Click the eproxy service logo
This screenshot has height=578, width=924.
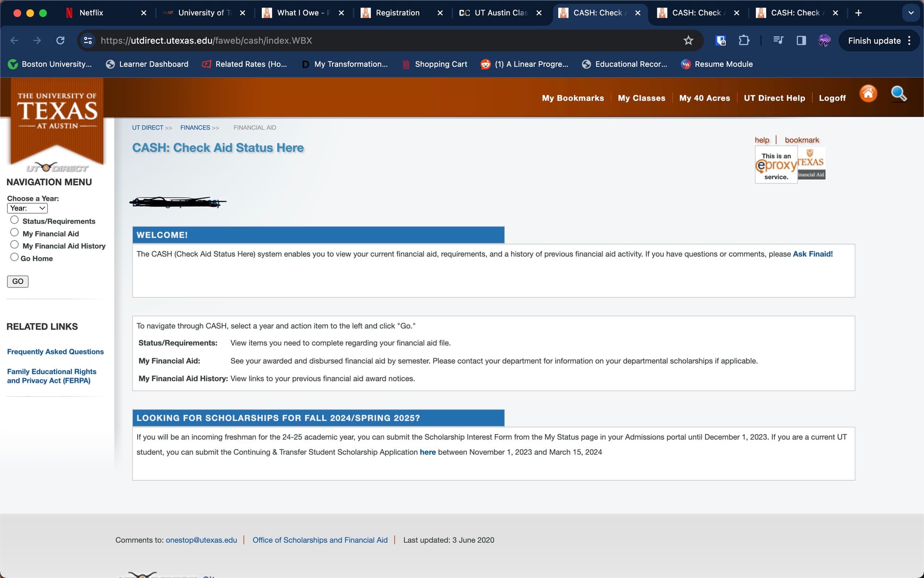(x=776, y=166)
